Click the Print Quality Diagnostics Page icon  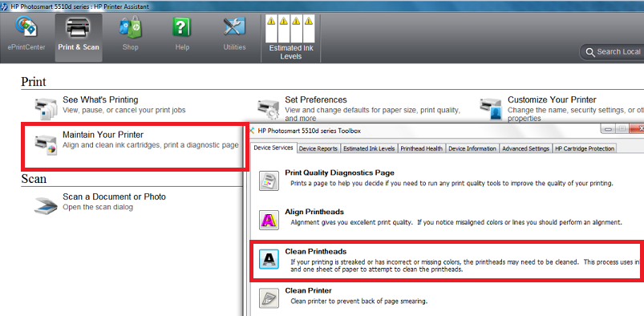(269, 180)
